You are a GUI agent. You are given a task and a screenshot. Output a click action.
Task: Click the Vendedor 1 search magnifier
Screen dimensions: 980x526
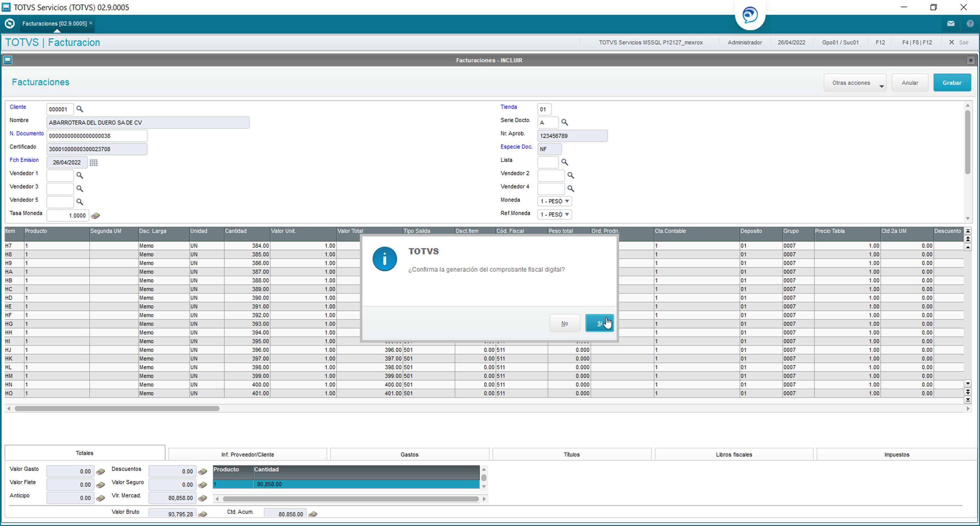click(x=79, y=175)
